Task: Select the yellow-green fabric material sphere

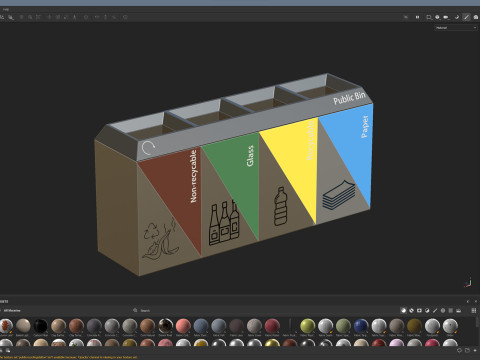Action: pyautogui.click(x=308, y=326)
